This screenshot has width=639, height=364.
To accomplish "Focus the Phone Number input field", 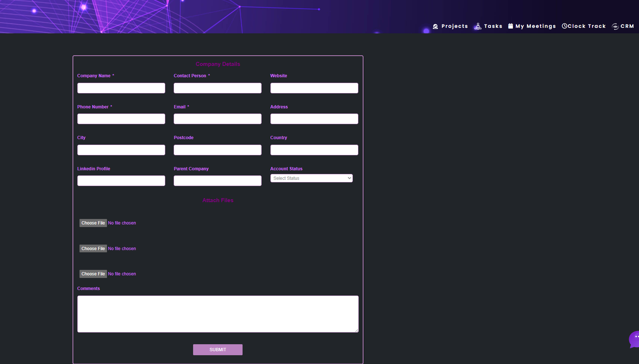I will tap(121, 119).
